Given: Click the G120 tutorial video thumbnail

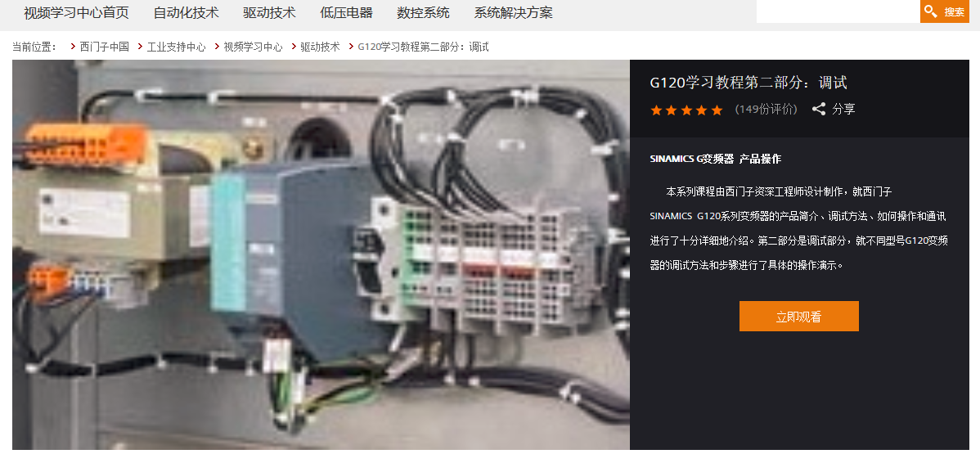Looking at the screenshot, I should (x=321, y=254).
